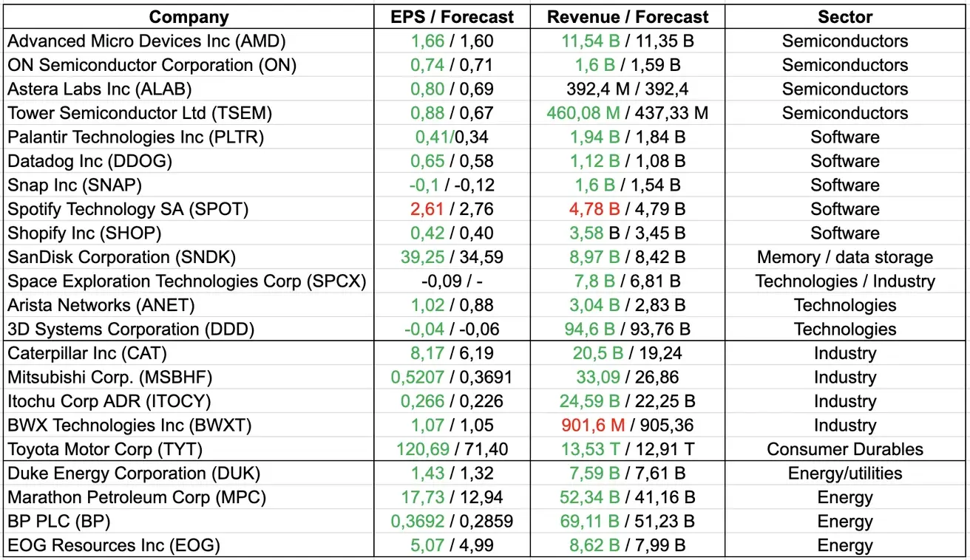Click EOG's EPS cell 5,07 / 4,99
This screenshot has width=970, height=560.
click(452, 546)
